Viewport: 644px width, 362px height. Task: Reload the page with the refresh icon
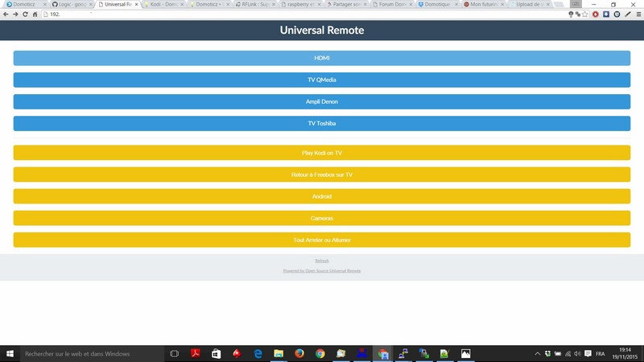(25, 14)
